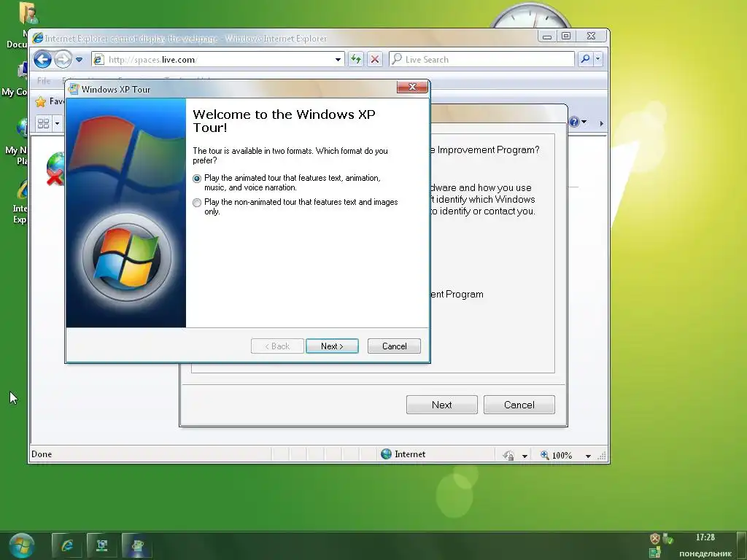Click the page icon in the address bar
The height and width of the screenshot is (560, 747).
(x=98, y=60)
